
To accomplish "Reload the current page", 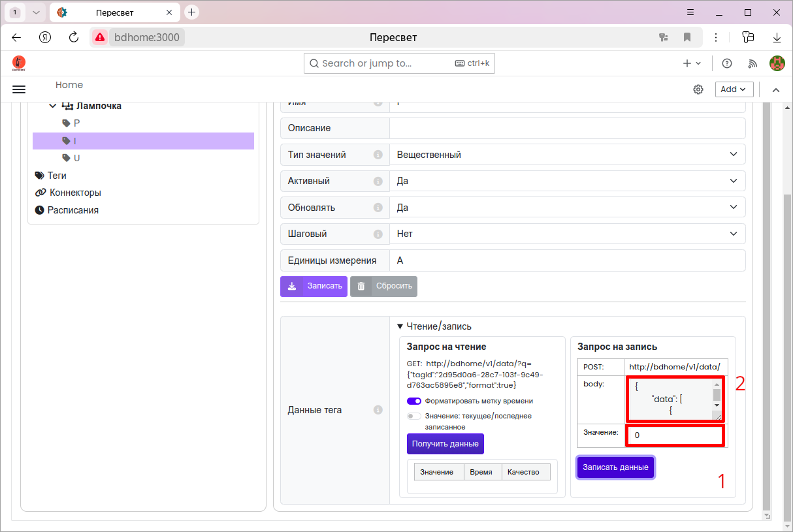I will point(74,37).
